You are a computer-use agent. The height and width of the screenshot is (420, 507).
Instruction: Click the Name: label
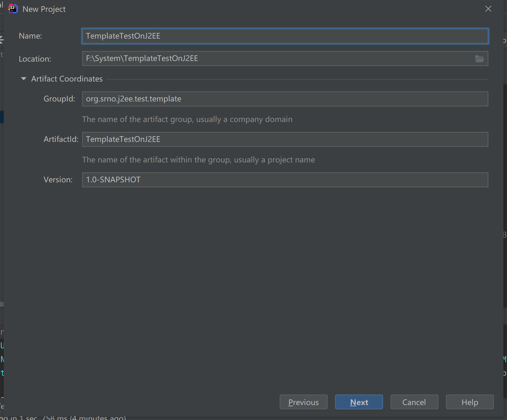coord(31,36)
